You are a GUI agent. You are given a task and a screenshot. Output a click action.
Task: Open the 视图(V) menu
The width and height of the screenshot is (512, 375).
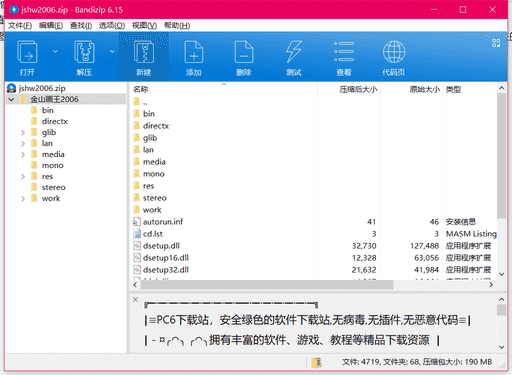(x=144, y=26)
